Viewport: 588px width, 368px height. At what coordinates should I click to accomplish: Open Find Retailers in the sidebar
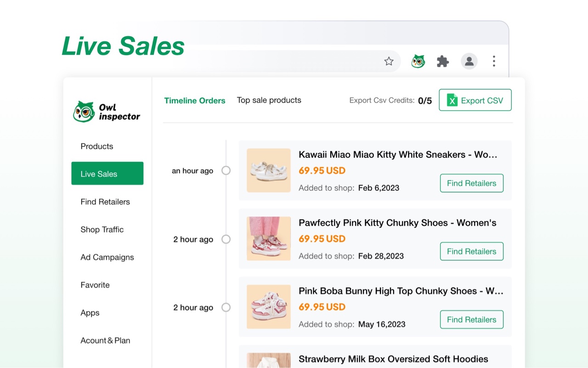tap(105, 201)
